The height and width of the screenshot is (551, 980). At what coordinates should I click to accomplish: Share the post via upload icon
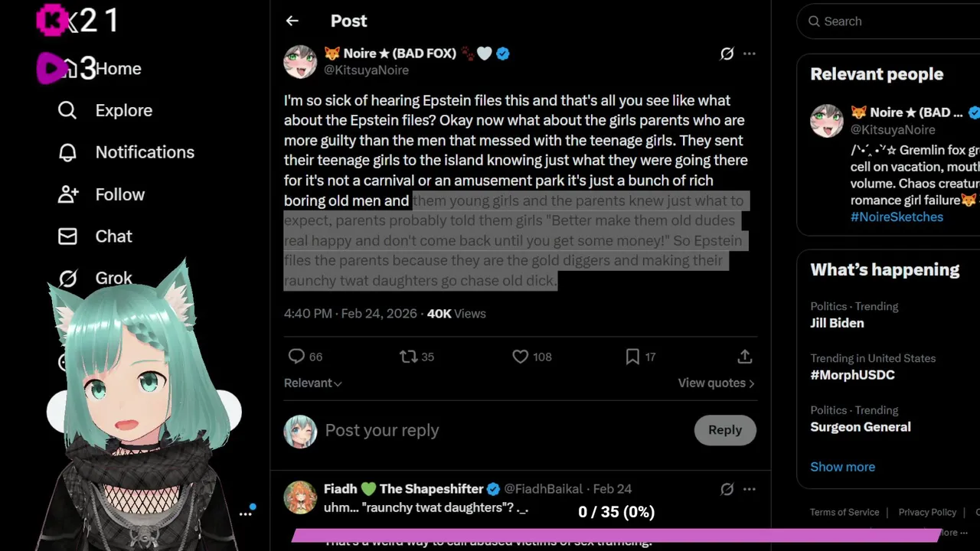point(744,357)
